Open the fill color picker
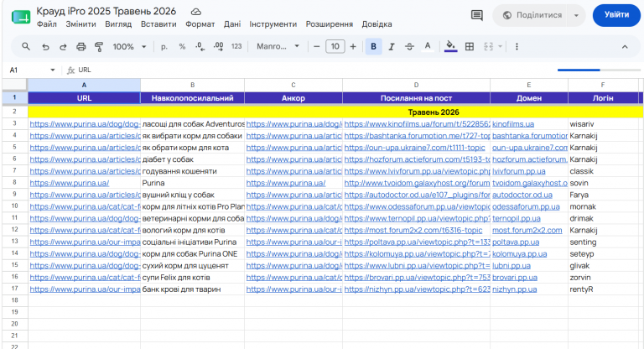Screen dimensions: 644x349 pyautogui.click(x=450, y=46)
